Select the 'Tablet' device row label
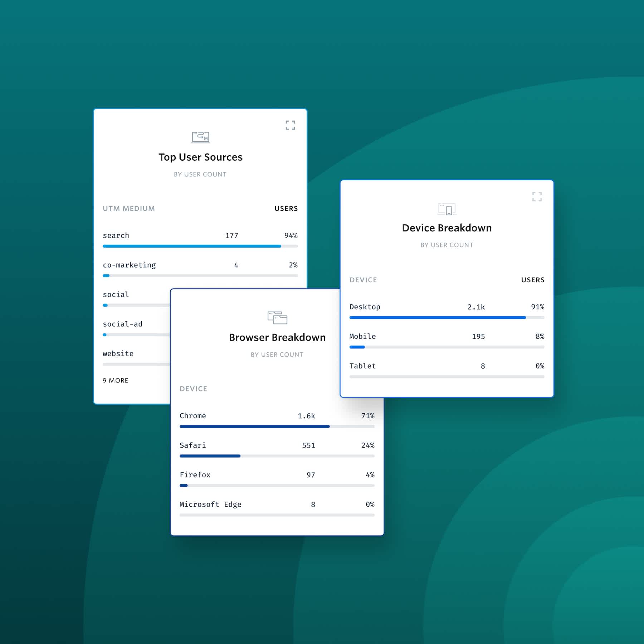644x644 pixels. 362,366
